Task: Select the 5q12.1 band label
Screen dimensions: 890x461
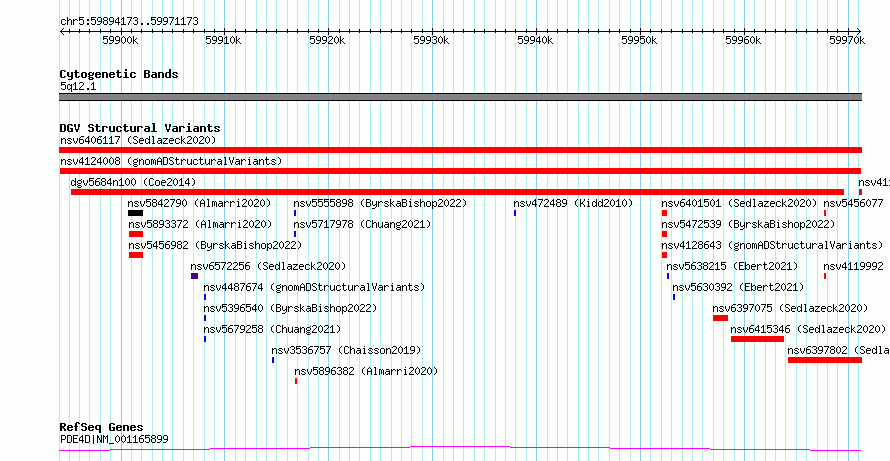Action: [x=78, y=86]
